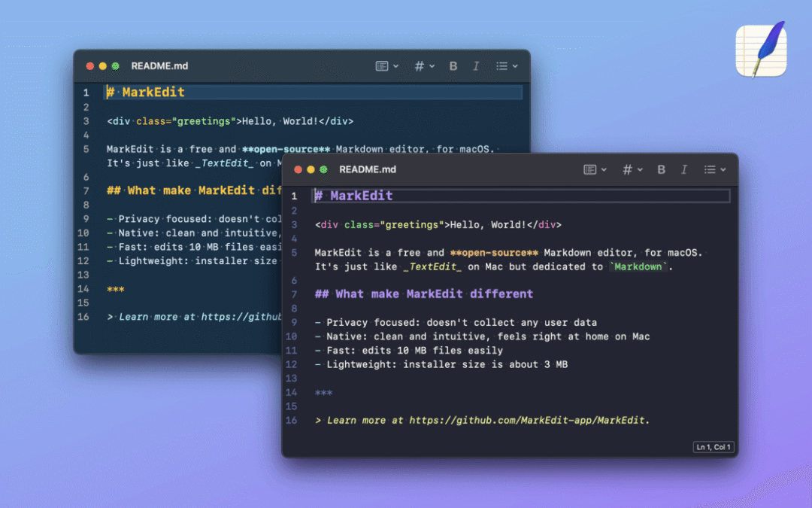Click 'Privacy focused' list line in front window
812x508 pixels.
[x=456, y=322]
